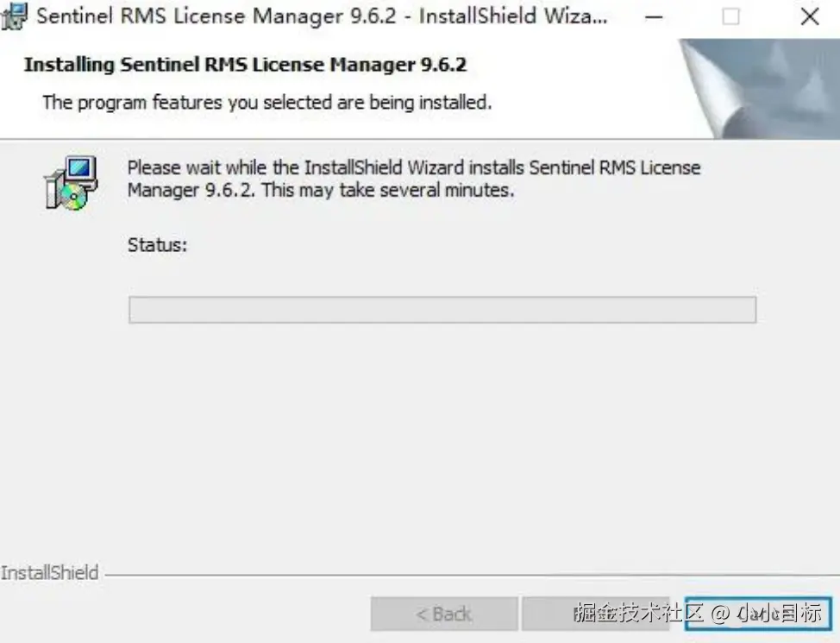The width and height of the screenshot is (840, 643).
Task: Click the separator line beside InstallShield label
Action: coord(473,576)
